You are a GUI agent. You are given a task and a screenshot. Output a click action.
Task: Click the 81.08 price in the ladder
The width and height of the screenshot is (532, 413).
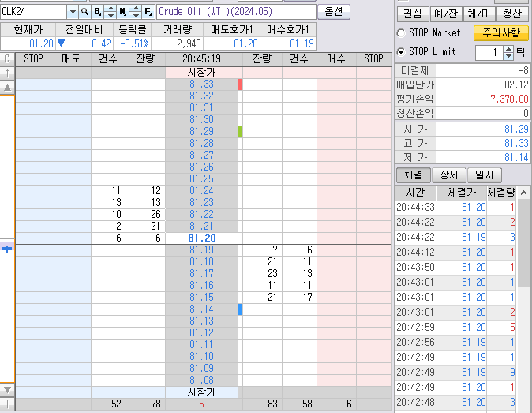point(201,381)
